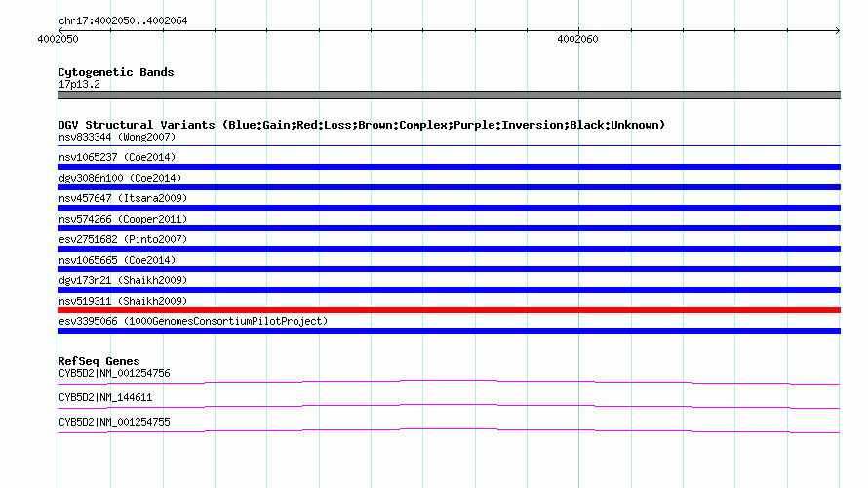Click the 4002050 ruler coordinate label
Screen dimensions: 868x488
click(58, 39)
